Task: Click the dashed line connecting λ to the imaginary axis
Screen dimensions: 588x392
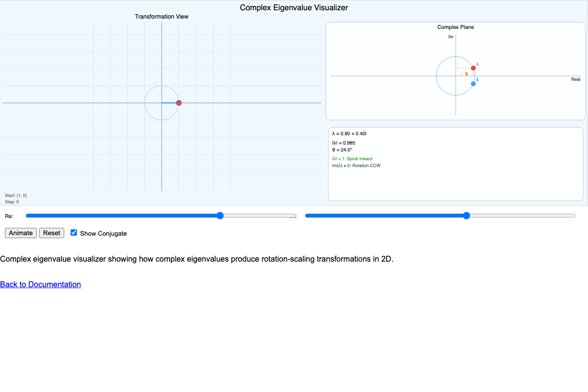Action: pos(465,68)
